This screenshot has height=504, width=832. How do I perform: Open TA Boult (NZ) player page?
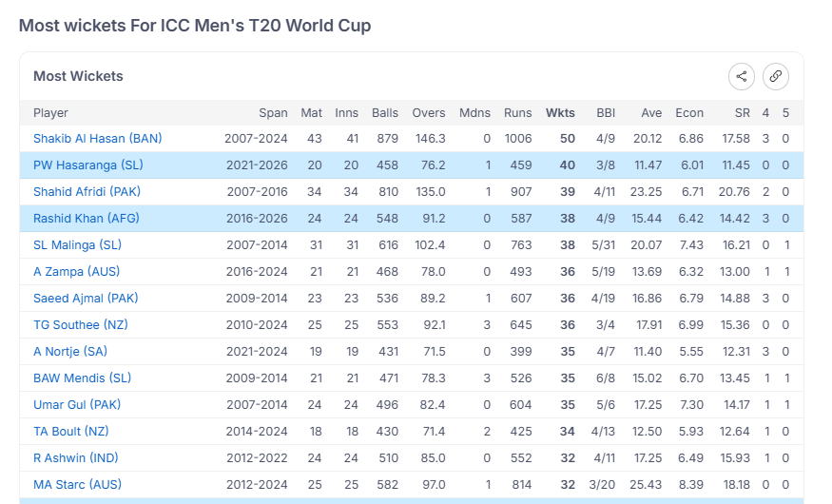[70, 432]
